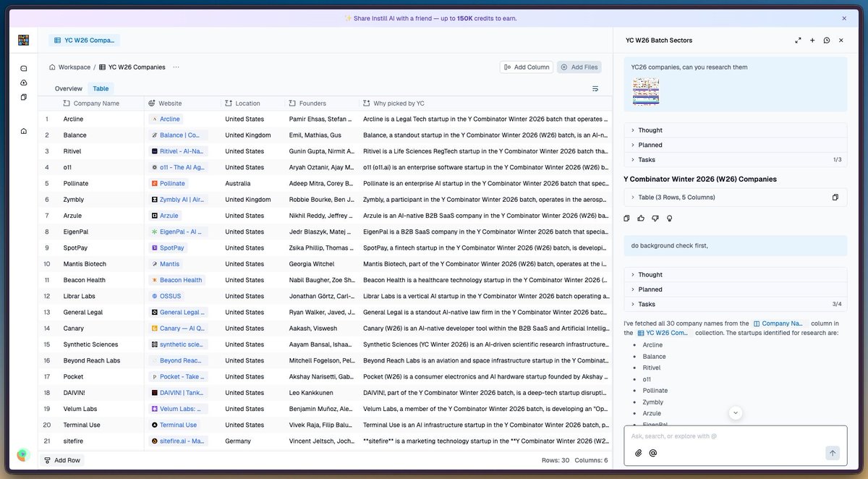
Task: Click the stacked pages icon in sidebar
Action: click(x=24, y=97)
